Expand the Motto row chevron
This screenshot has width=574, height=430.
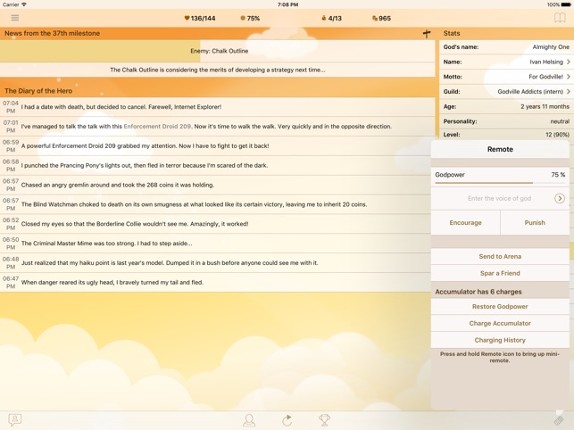tap(569, 76)
